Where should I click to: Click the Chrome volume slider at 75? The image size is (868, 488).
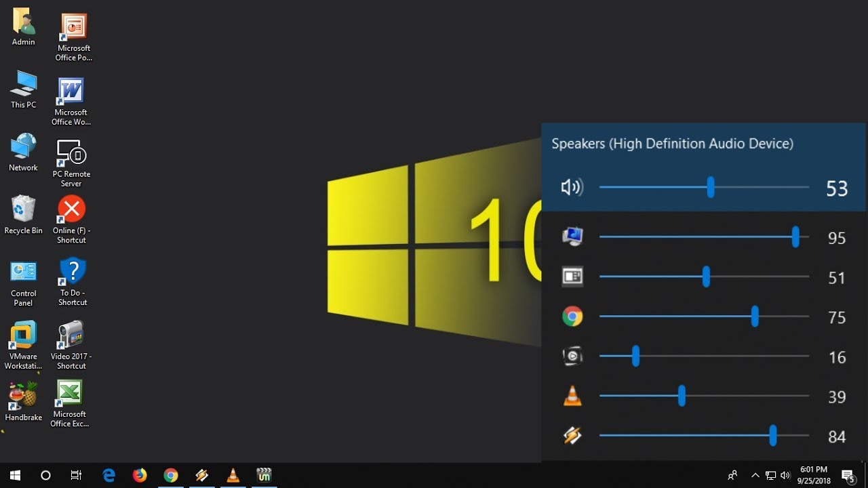point(704,317)
